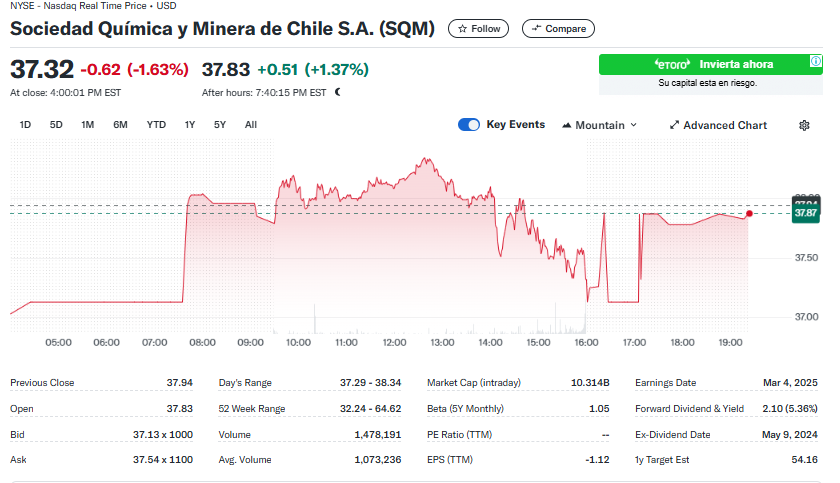Select the 1D time range
The height and width of the screenshot is (483, 840).
(x=25, y=125)
